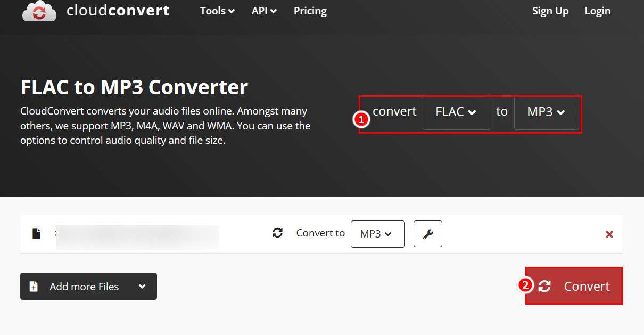Open the Tools menu
Viewport: 644px width, 335px height.
pyautogui.click(x=217, y=11)
